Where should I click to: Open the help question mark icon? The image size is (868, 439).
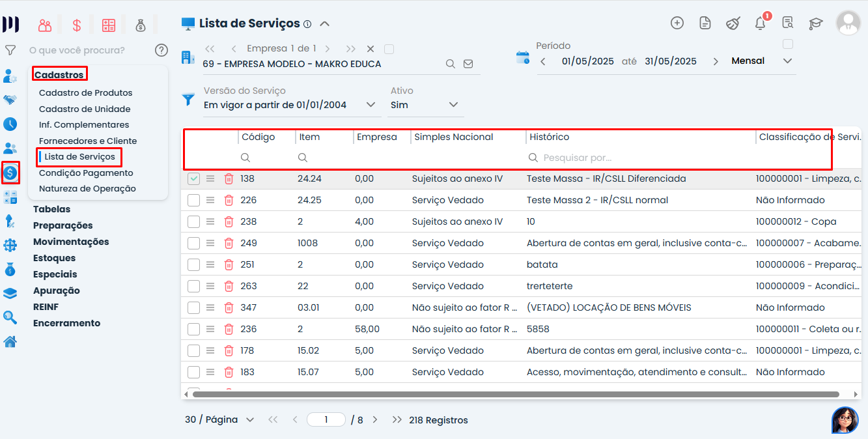161,50
